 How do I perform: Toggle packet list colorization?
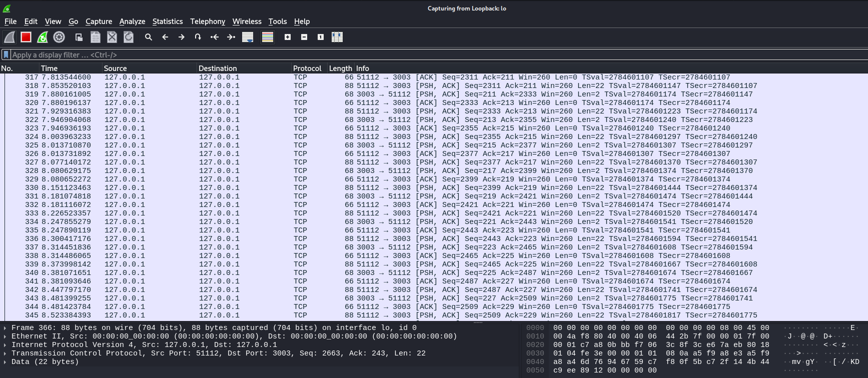pyautogui.click(x=268, y=37)
